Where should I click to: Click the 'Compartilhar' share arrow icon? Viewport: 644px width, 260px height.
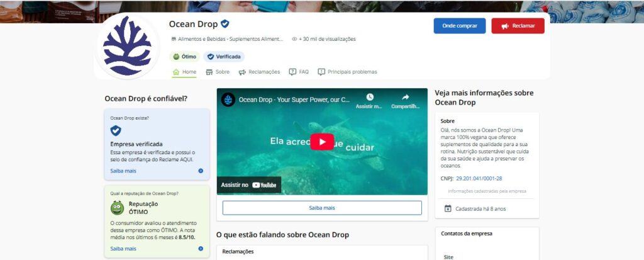(x=406, y=97)
